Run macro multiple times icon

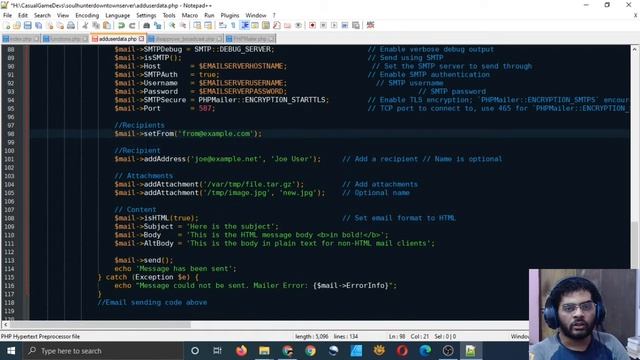click(x=345, y=25)
